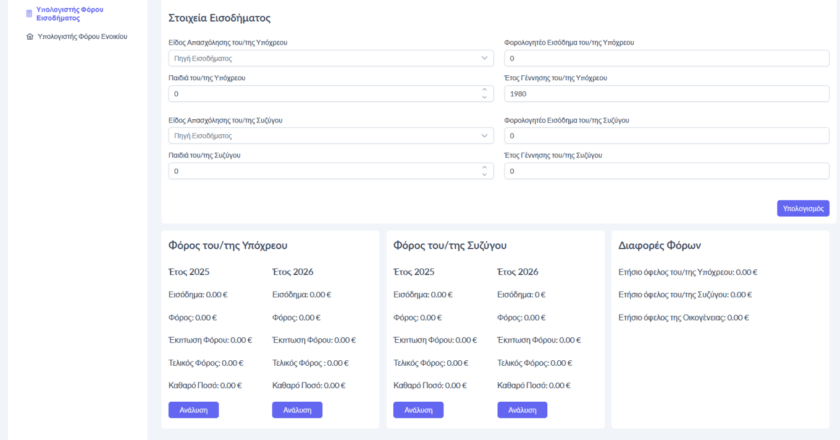Click the Υπολογισμός button
The image size is (840, 440).
click(803, 208)
